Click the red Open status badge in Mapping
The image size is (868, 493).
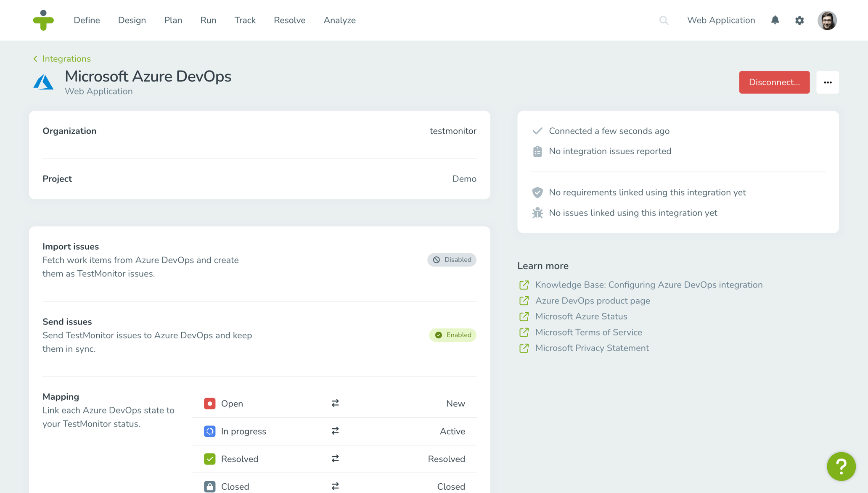209,403
